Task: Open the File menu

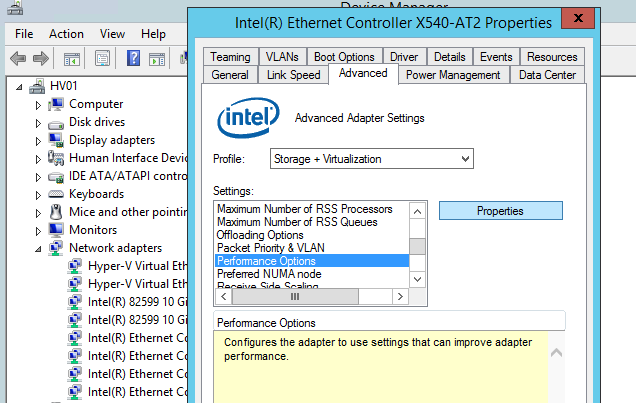Action: point(24,34)
